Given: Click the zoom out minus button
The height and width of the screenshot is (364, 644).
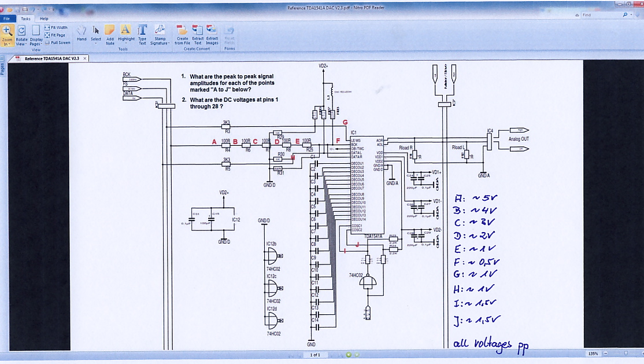Looking at the screenshot, I should (605, 354).
